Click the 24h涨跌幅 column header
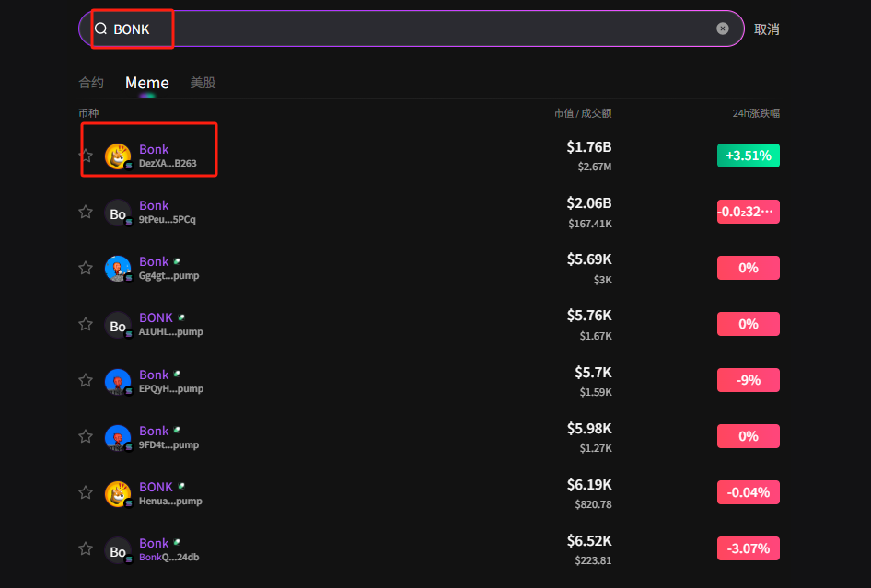 tap(756, 113)
